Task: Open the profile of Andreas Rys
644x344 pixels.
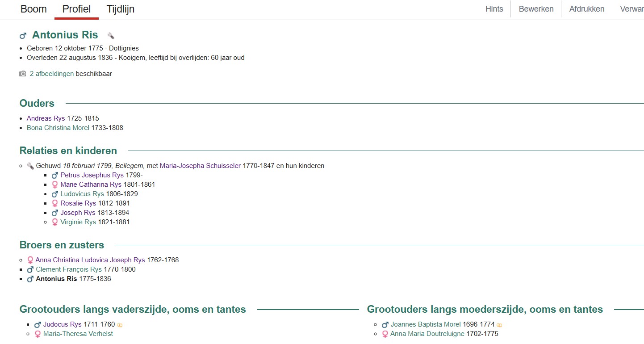Action: point(45,118)
